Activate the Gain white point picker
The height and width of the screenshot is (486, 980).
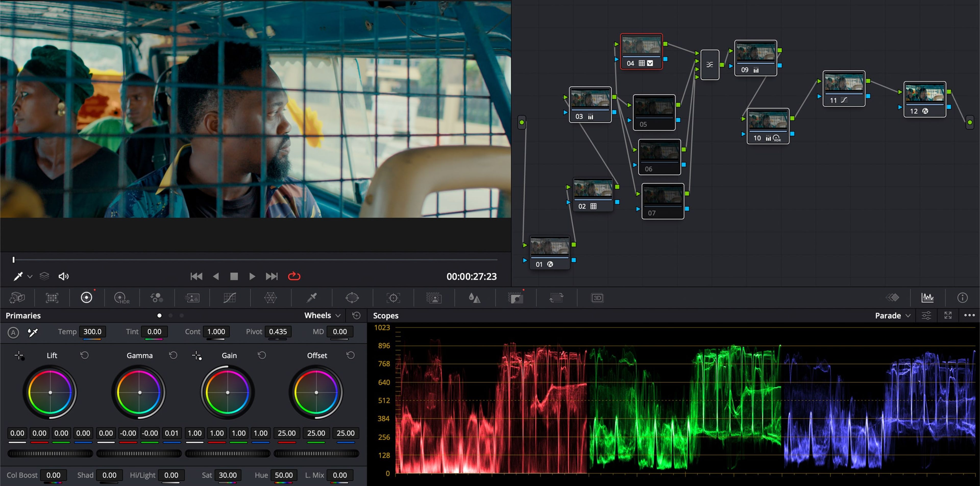click(x=197, y=356)
